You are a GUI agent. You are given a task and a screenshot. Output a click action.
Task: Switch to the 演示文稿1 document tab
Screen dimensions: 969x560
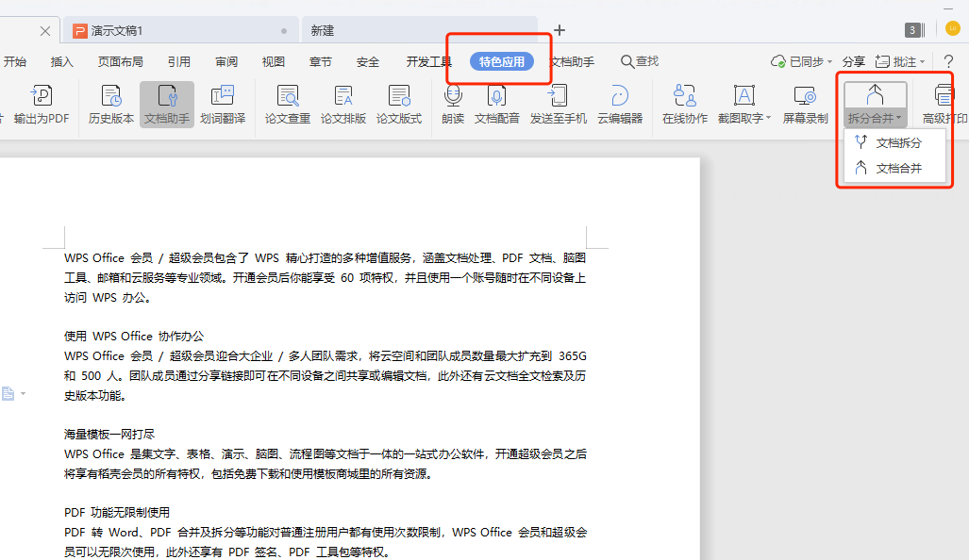tap(170, 31)
